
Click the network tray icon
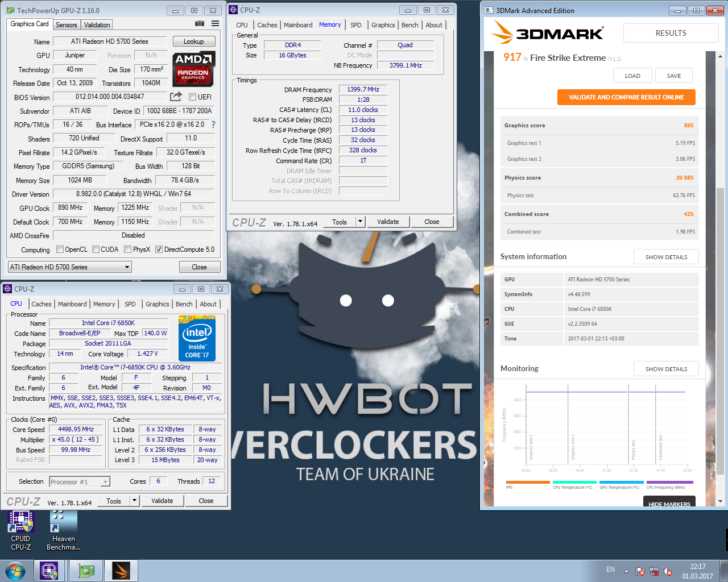click(x=654, y=571)
